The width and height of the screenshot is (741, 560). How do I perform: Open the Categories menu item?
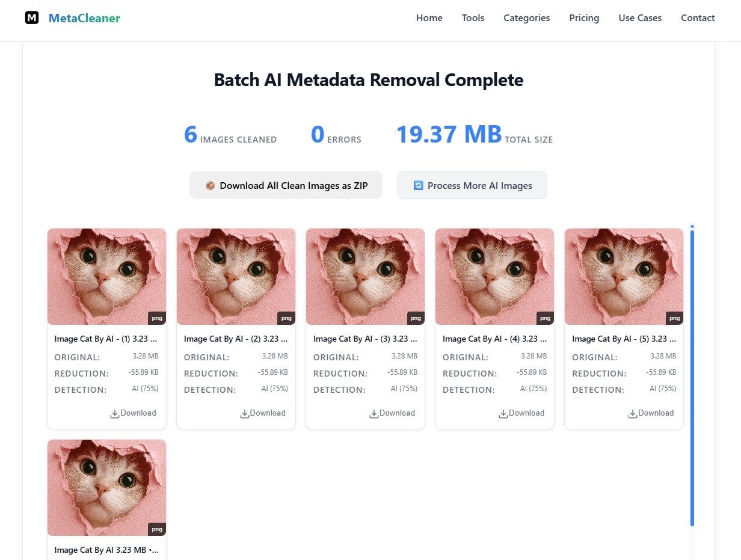pyautogui.click(x=526, y=17)
